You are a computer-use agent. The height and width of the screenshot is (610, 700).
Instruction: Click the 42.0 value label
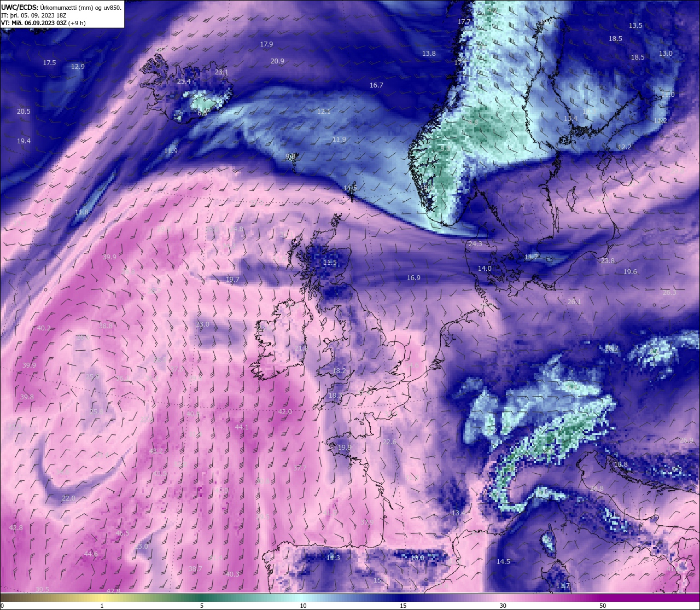pos(285,412)
